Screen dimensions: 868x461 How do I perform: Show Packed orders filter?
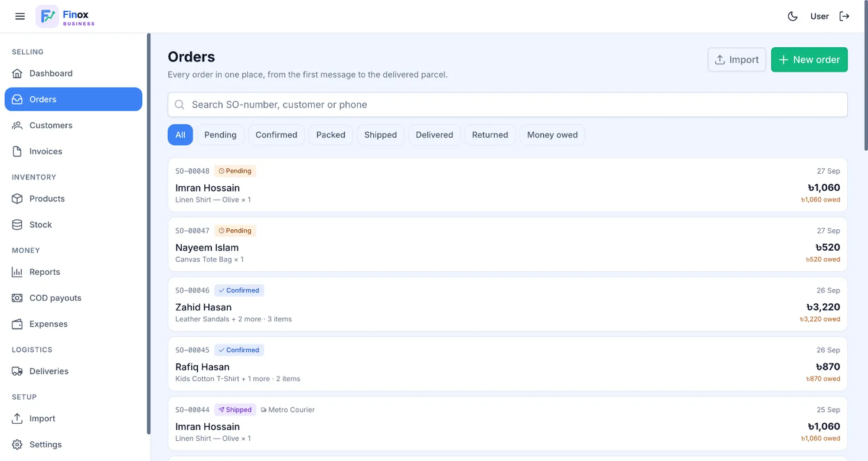(x=331, y=135)
